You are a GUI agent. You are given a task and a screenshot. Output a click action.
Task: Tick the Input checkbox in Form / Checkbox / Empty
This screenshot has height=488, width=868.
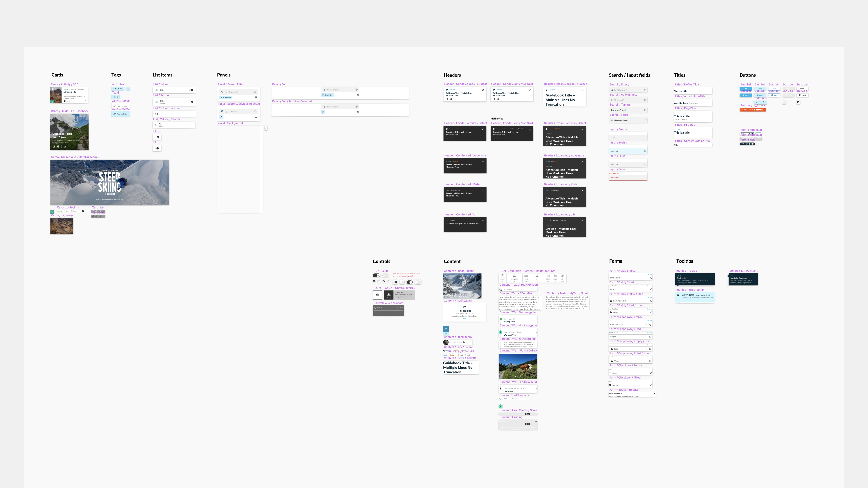pos(610,373)
